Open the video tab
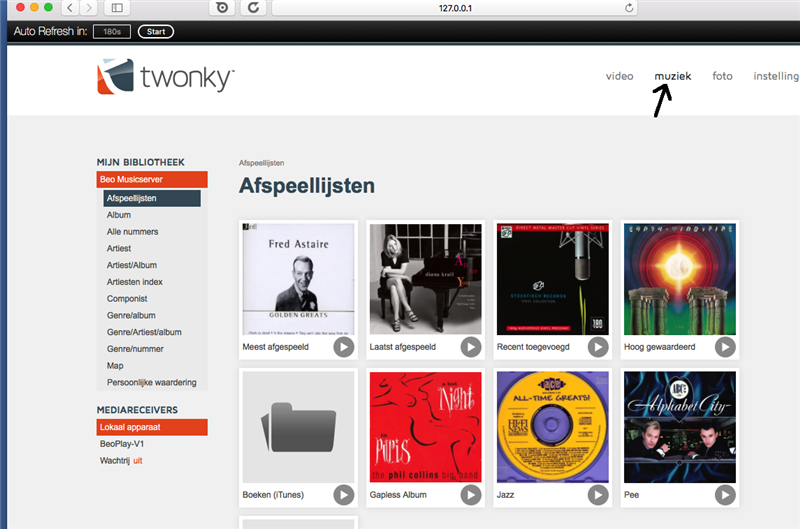This screenshot has width=800, height=529. tap(619, 76)
